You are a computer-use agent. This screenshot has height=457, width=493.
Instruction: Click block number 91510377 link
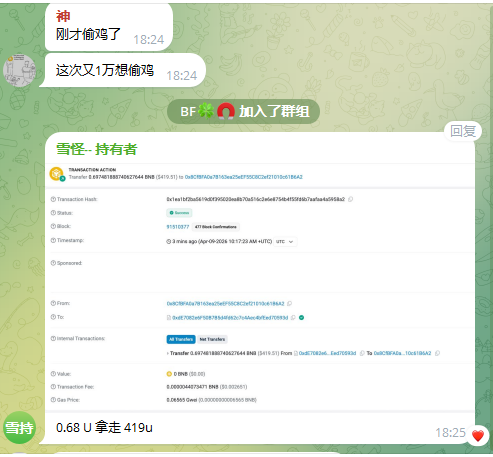[178, 227]
